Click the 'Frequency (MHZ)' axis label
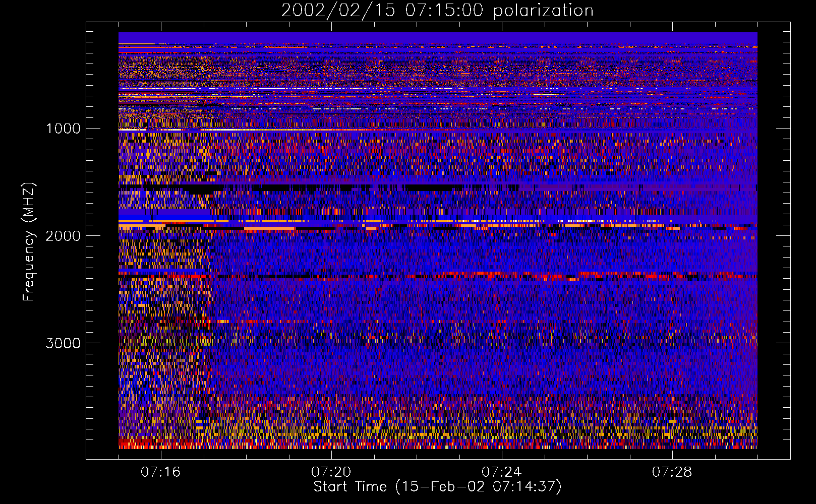Screen dimensions: 816x504 pyautogui.click(x=29, y=242)
